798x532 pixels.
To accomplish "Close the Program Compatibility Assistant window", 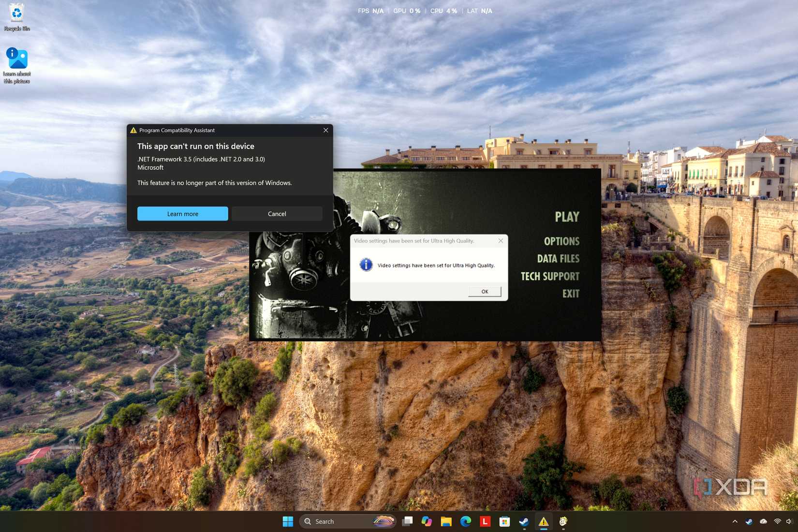I will (325, 130).
